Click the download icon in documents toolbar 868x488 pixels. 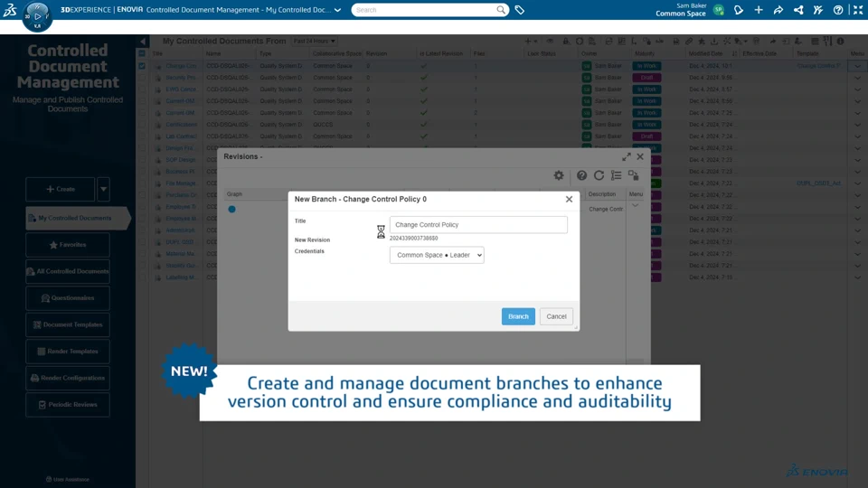pos(714,42)
